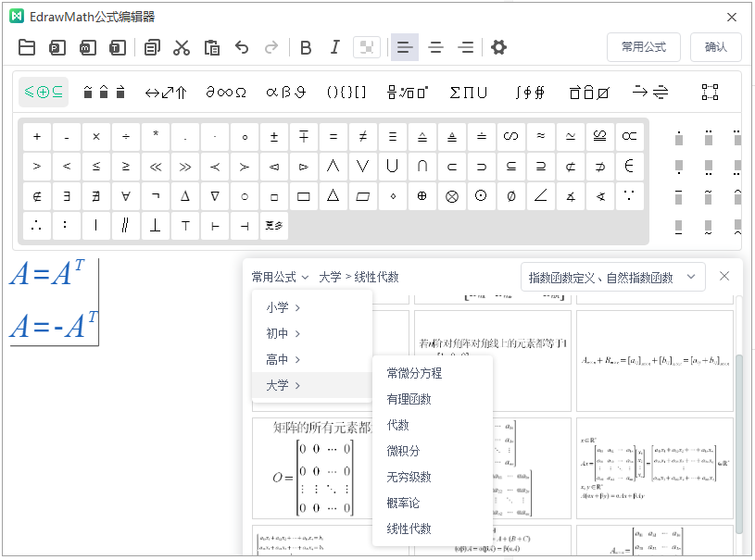
Task: Insert the therefore ∴ symbol
Action: coord(37,226)
